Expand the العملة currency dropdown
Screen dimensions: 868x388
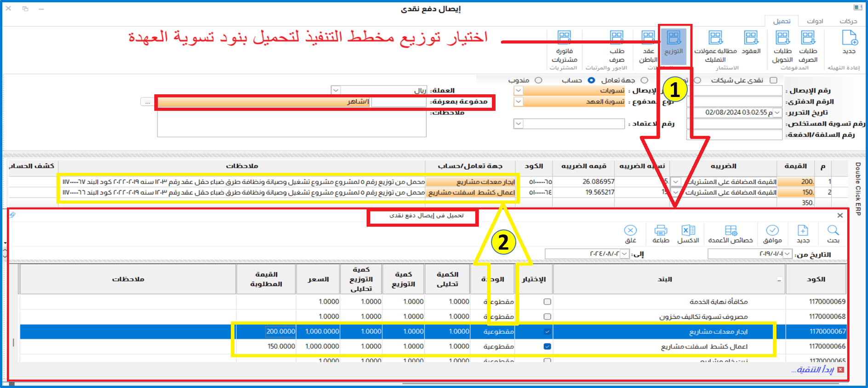[336, 91]
